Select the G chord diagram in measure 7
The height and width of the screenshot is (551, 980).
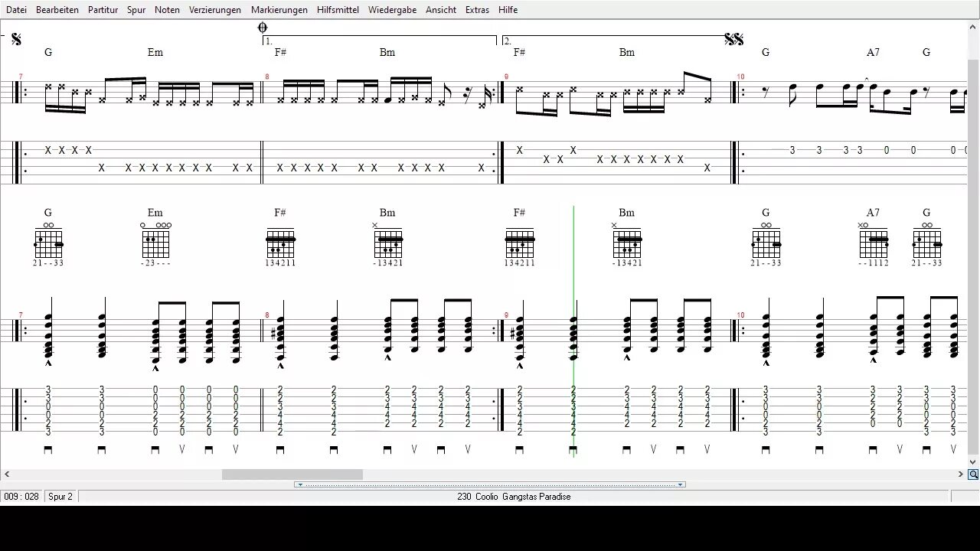(x=48, y=243)
